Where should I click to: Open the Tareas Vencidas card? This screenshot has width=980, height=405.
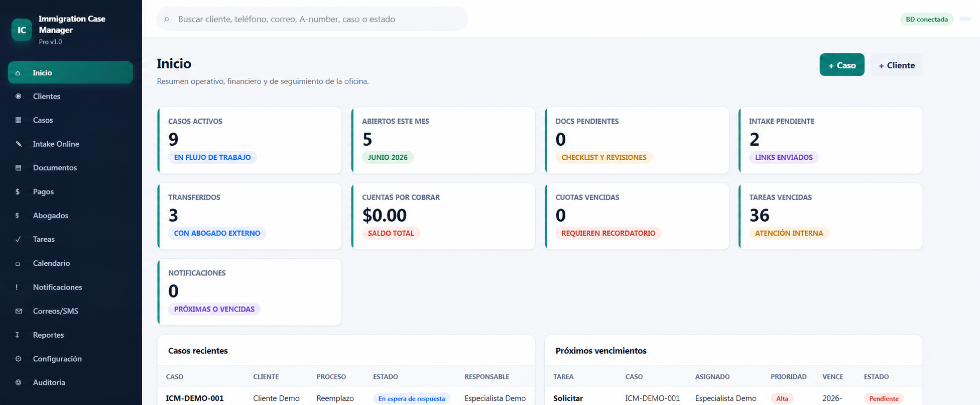click(831, 216)
